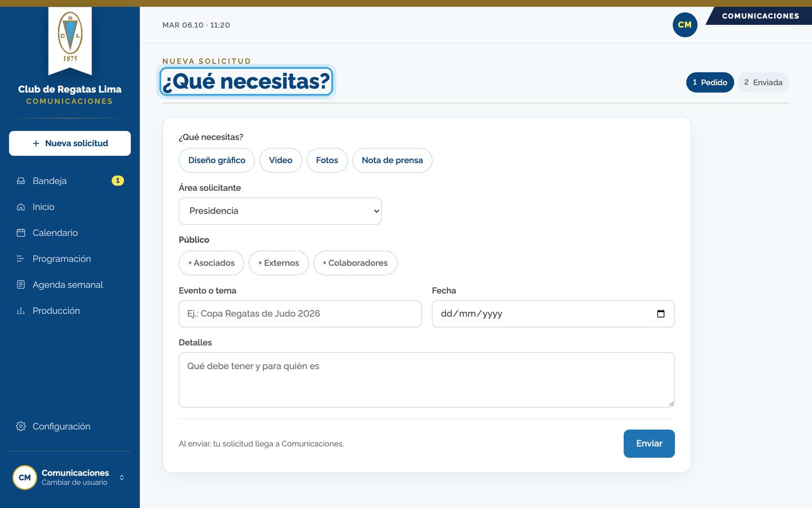Image resolution: width=812 pixels, height=508 pixels.
Task: Click the Nueva solicitud button
Action: point(70,143)
